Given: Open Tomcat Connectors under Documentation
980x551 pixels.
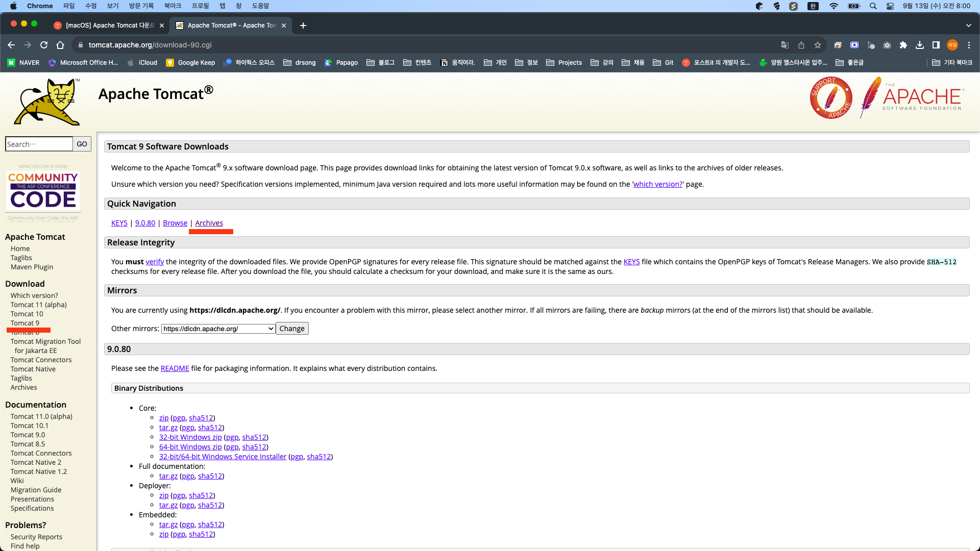Looking at the screenshot, I should click(x=41, y=453).
